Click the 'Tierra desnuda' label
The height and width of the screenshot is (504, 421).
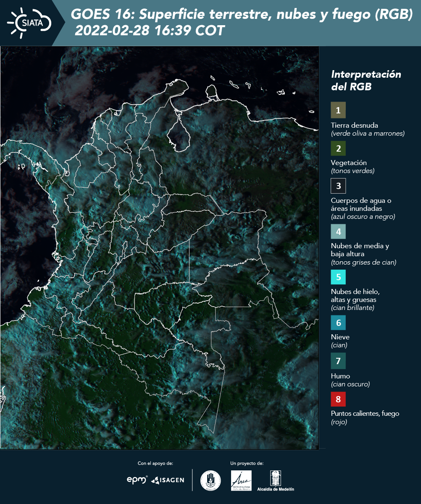click(355, 125)
